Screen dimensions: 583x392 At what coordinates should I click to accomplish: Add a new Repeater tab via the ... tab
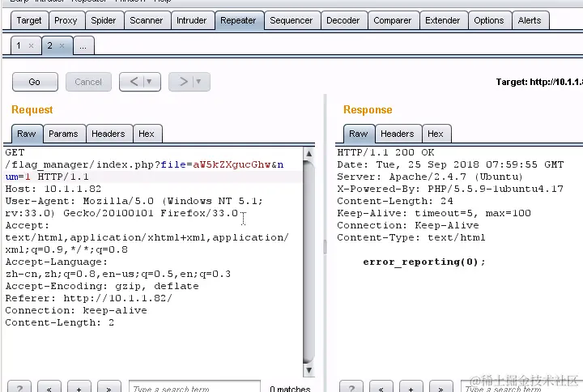pos(83,45)
